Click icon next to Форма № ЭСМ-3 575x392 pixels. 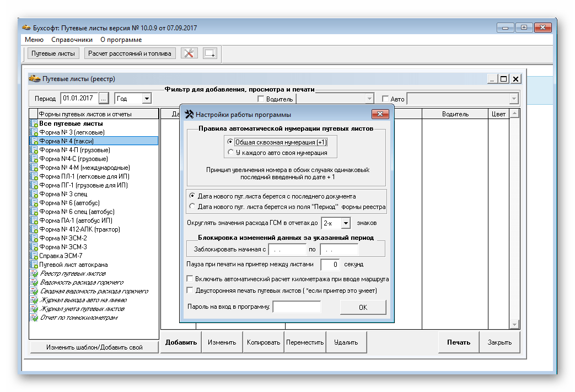point(34,247)
